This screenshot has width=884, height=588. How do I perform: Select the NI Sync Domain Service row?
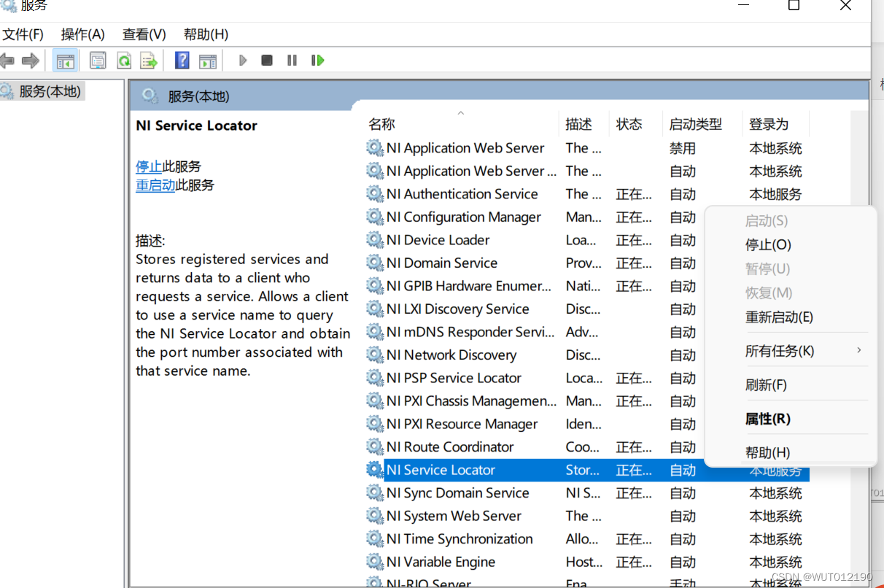586,493
